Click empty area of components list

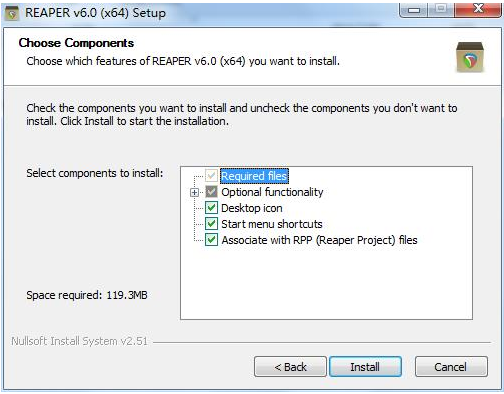pos(327,283)
